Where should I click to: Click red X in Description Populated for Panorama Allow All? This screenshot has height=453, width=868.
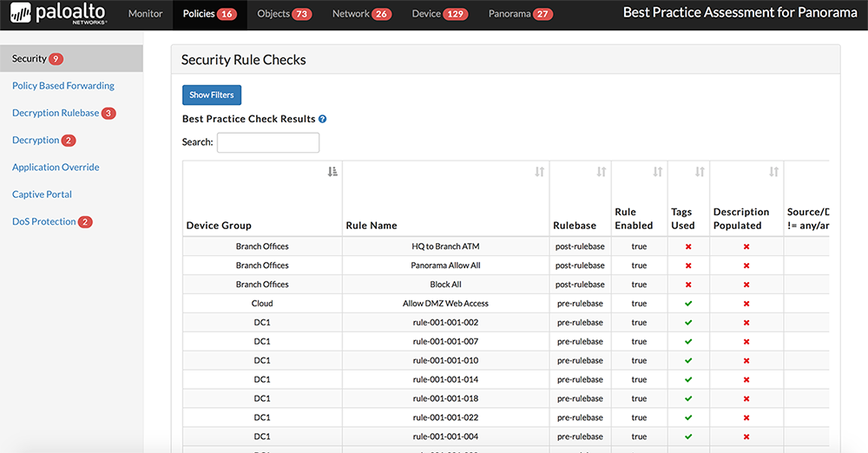click(x=746, y=266)
